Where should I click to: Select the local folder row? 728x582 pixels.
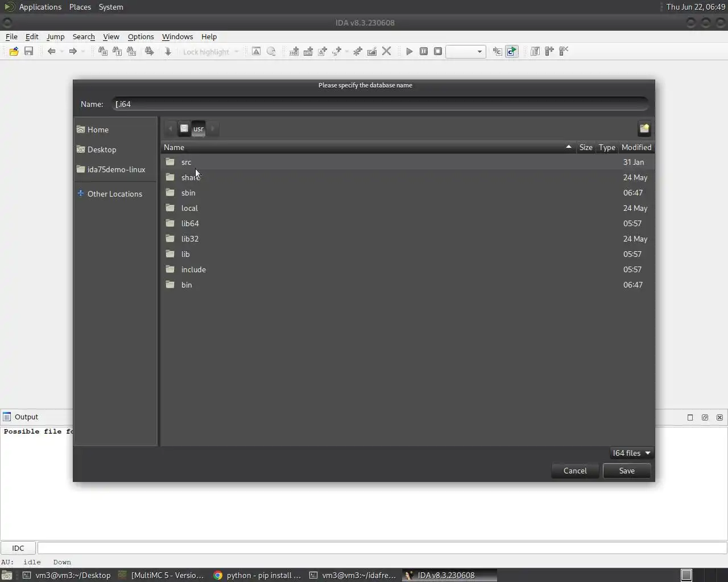407,208
